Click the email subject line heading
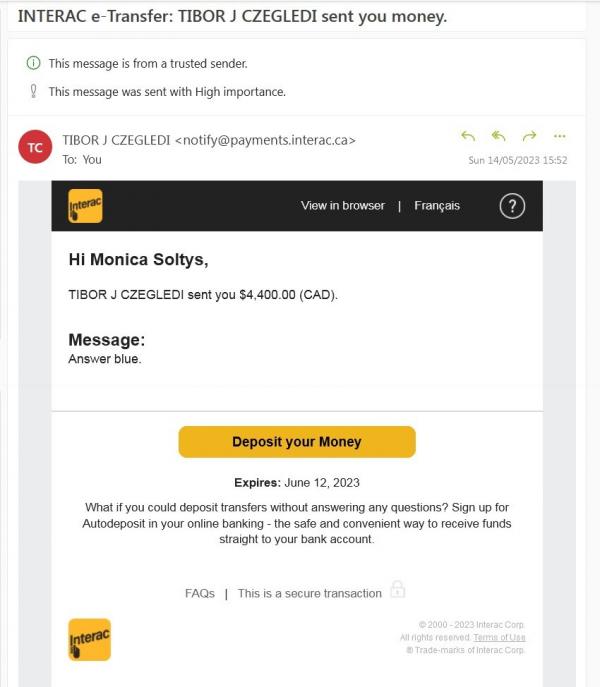600x687 pixels. tap(232, 17)
